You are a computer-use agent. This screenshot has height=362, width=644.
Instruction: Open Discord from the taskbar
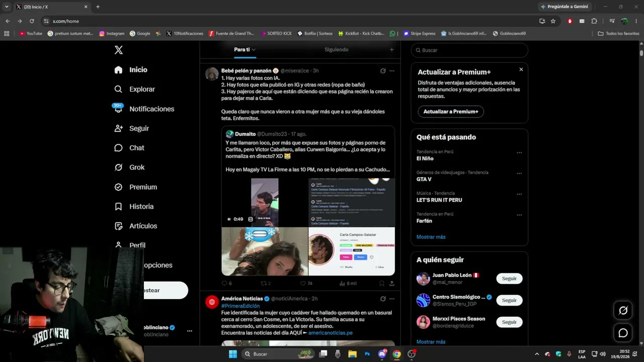click(x=382, y=354)
